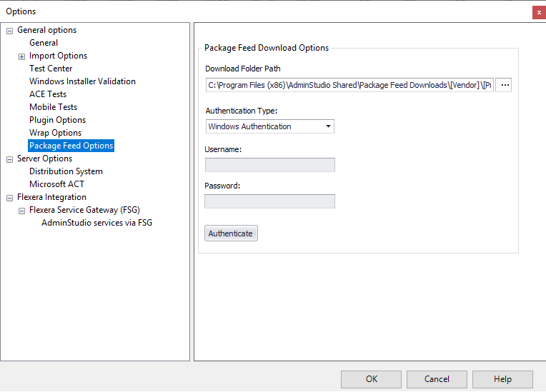Open ACE Tests settings
The width and height of the screenshot is (546, 392).
[48, 94]
